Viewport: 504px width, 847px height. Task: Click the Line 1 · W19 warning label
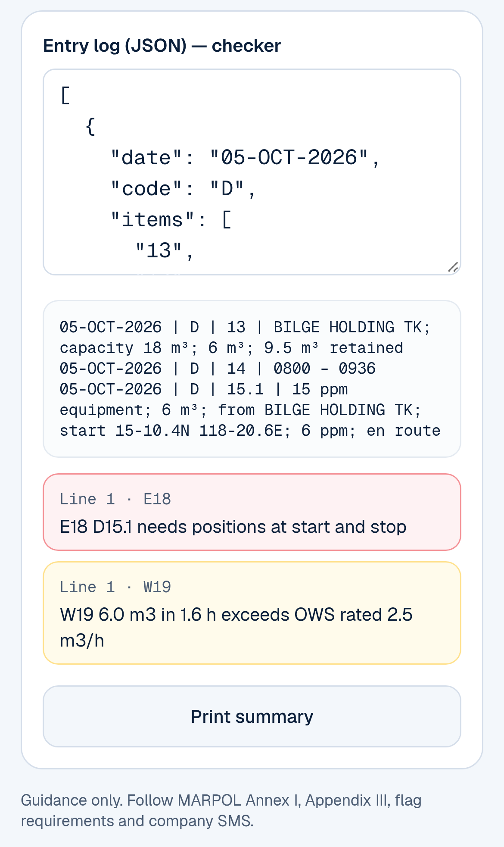[115, 587]
